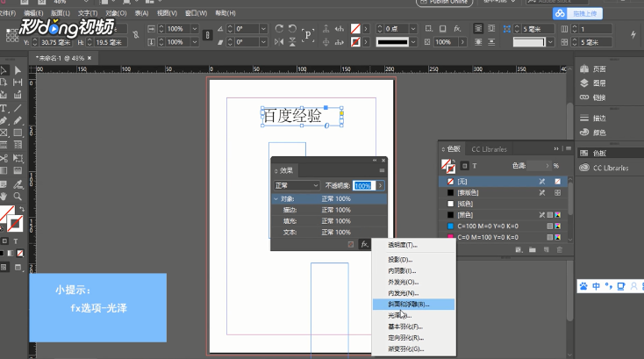Choose 投影(D)... from fx menu
Viewport: 644px width, 359px height.
[414, 260]
